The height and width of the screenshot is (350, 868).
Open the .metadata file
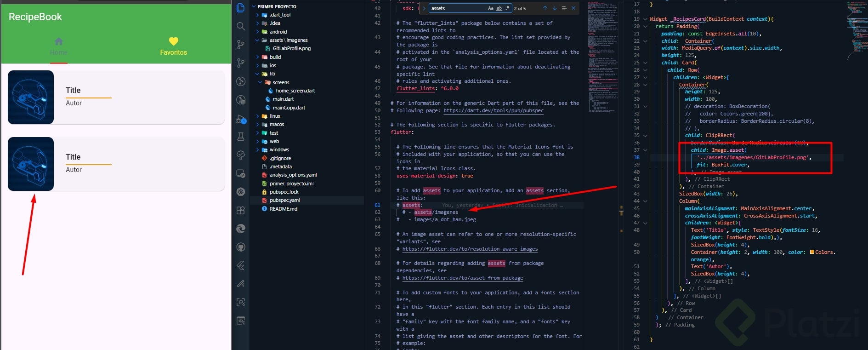[281, 166]
